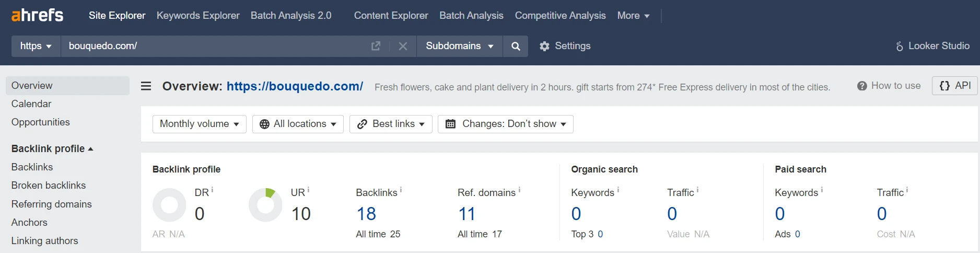Open Backlinks in the sidebar
The width and height of the screenshot is (980, 253).
(32, 167)
